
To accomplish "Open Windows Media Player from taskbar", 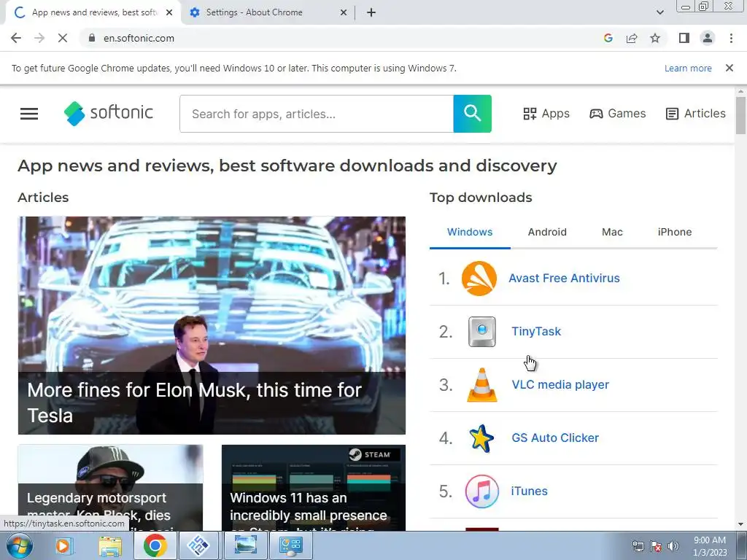I will click(x=63, y=545).
